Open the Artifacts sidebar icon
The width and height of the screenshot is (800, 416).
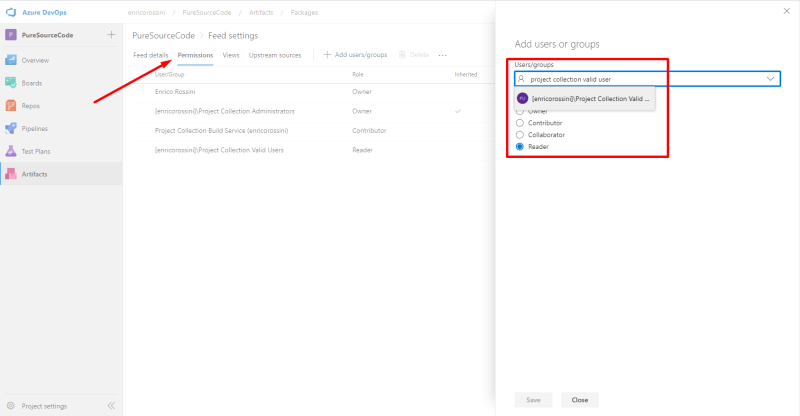point(11,174)
